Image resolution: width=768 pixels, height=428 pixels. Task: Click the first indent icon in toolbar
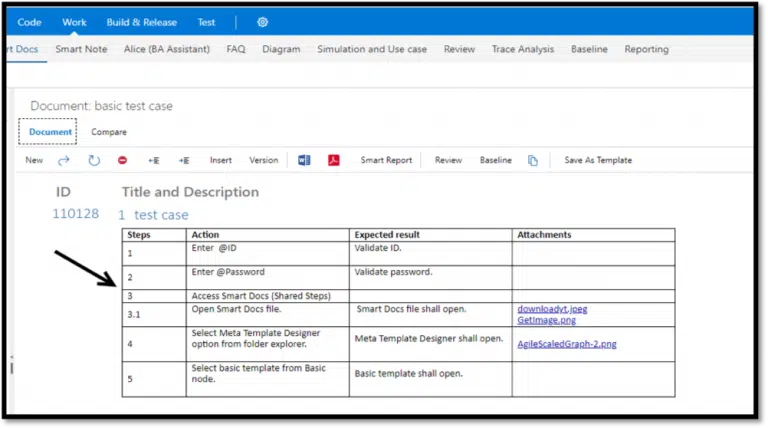coord(154,160)
